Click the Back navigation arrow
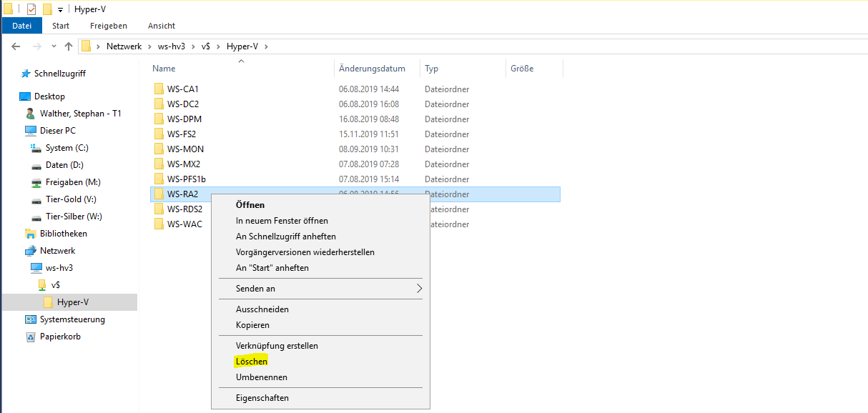The height and width of the screenshot is (413, 868). (16, 46)
